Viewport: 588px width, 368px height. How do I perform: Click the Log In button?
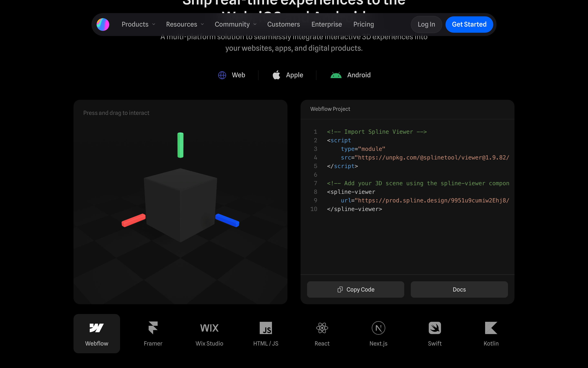[x=426, y=24]
